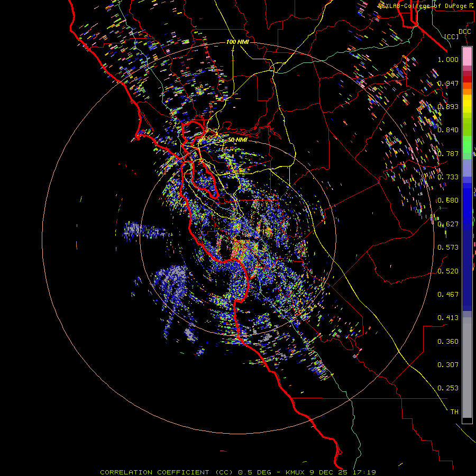Screen dimensions: 476x476
Task: Click the 0.947 color scale label
Action: (x=448, y=83)
